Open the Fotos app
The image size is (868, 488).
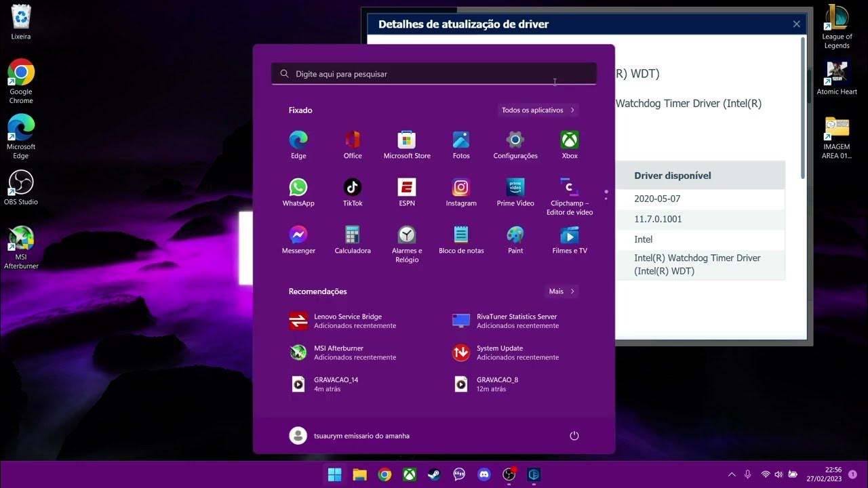tap(461, 146)
